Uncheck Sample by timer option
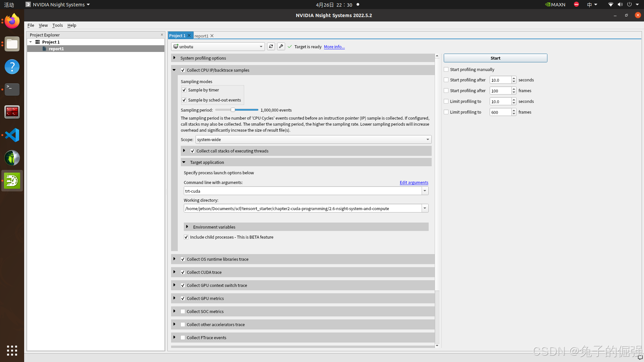The width and height of the screenshot is (644, 362). click(x=184, y=90)
